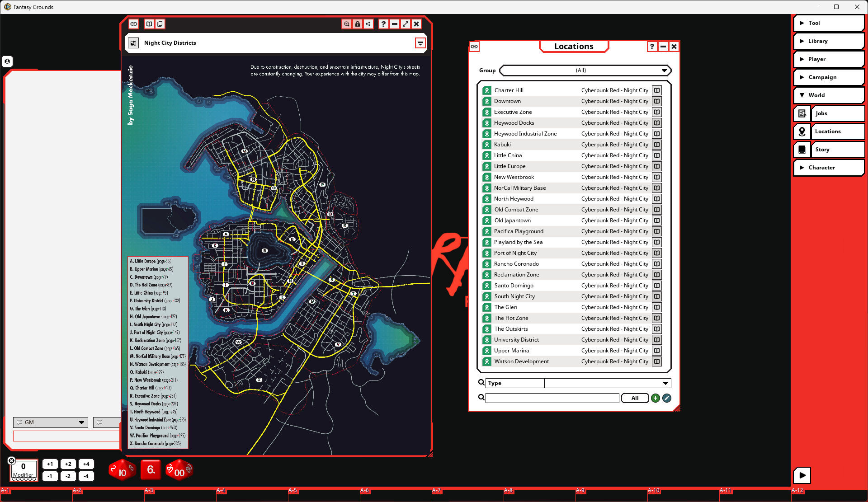Click the red percentile d100 dice
Image resolution: width=868 pixels, height=502 pixels.
click(179, 470)
